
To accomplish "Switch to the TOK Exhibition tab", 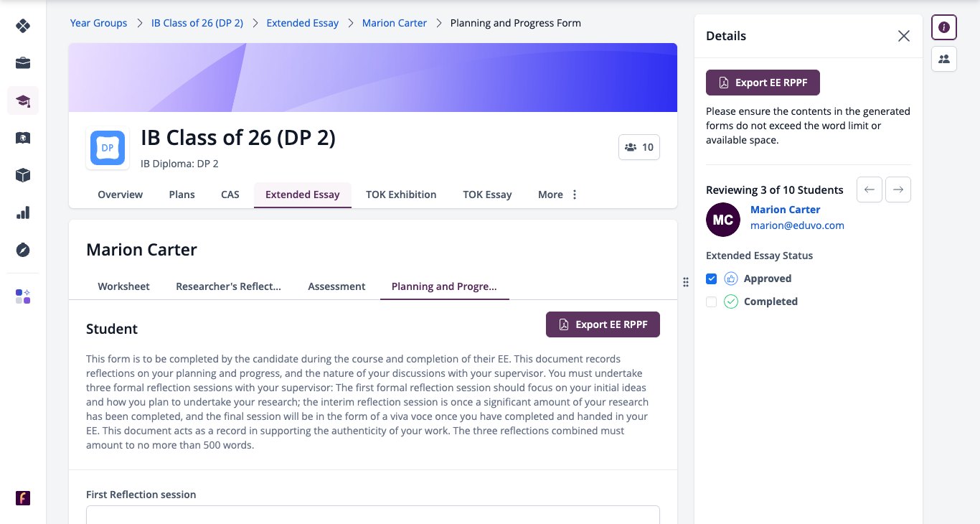I will (401, 195).
